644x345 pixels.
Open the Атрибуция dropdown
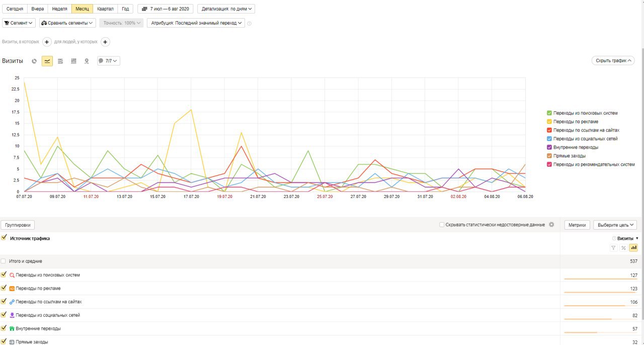[196, 23]
